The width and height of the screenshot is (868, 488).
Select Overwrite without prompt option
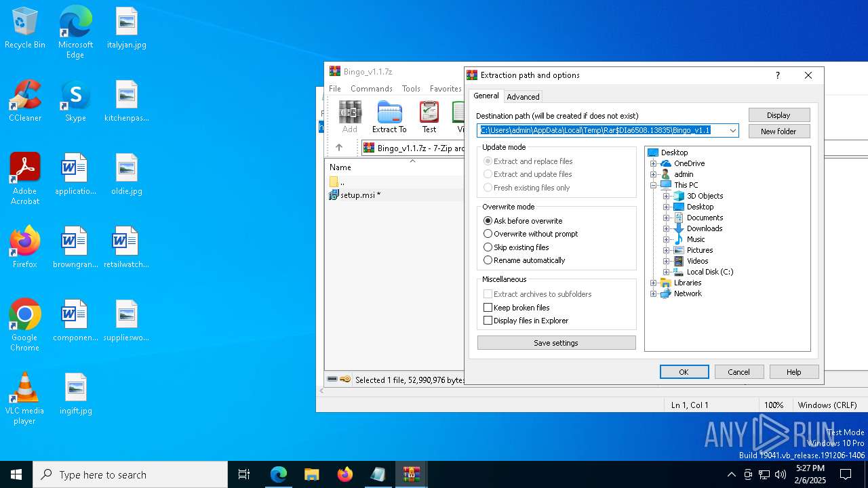point(531,234)
